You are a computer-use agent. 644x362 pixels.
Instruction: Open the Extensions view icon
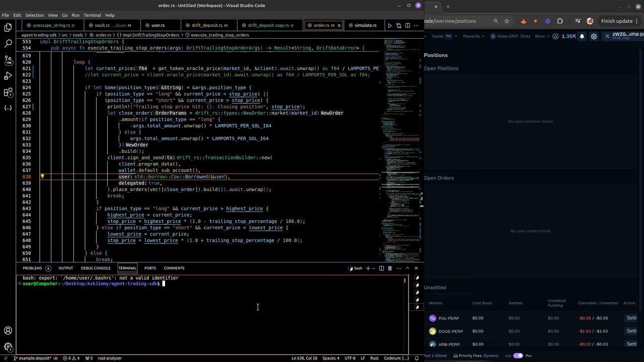click(x=8, y=93)
